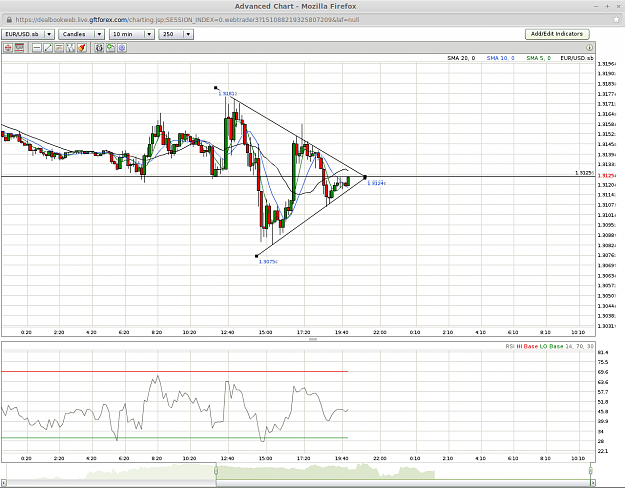Click the SMA 20, 0 legend label
625x488 pixels.
pyautogui.click(x=461, y=58)
